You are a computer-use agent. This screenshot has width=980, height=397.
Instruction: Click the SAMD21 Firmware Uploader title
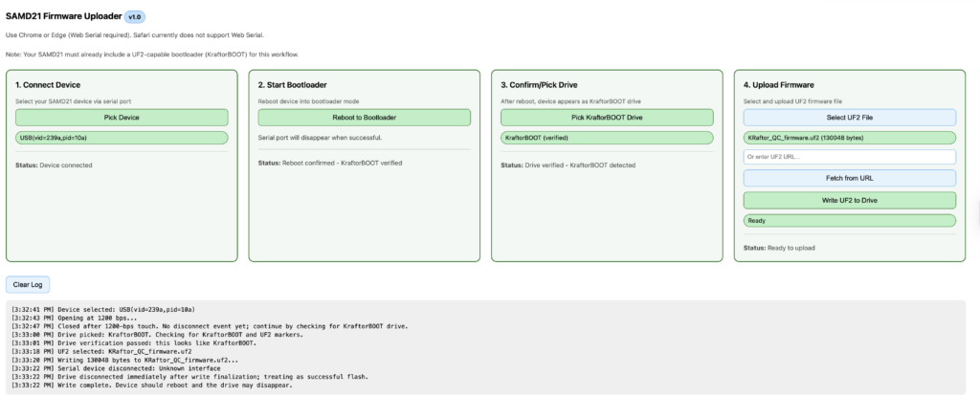(63, 16)
